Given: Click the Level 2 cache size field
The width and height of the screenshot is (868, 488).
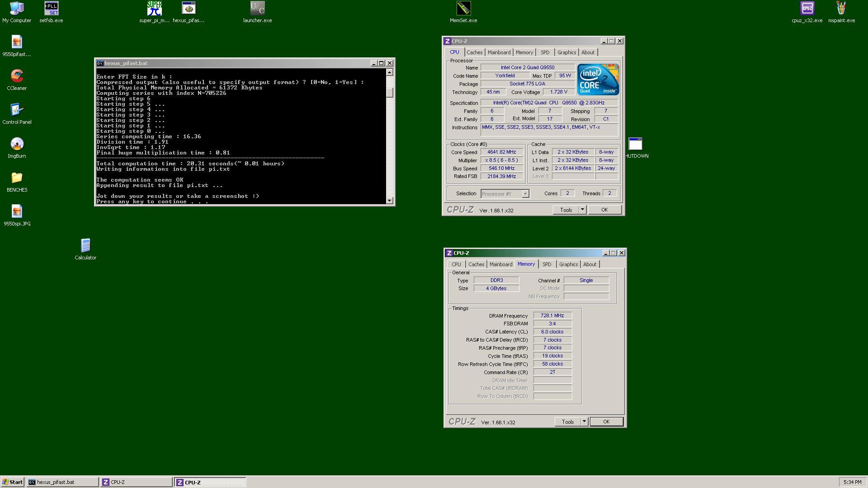Looking at the screenshot, I should click(573, 169).
